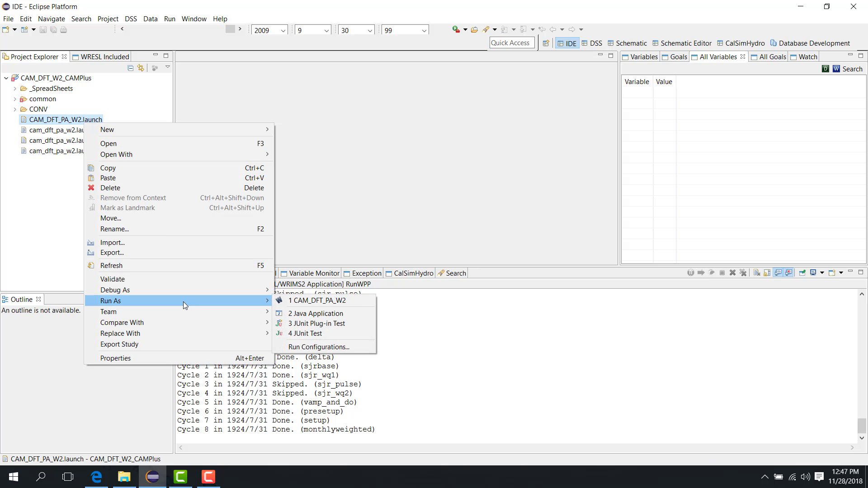Pin the console with the pushpin icon
868x488 pixels.
(x=802, y=273)
